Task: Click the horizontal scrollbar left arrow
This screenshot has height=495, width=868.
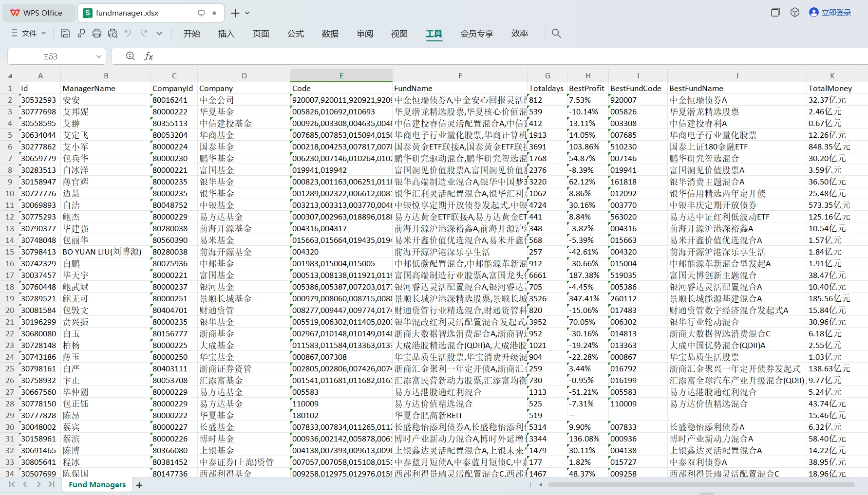Action: [540, 485]
